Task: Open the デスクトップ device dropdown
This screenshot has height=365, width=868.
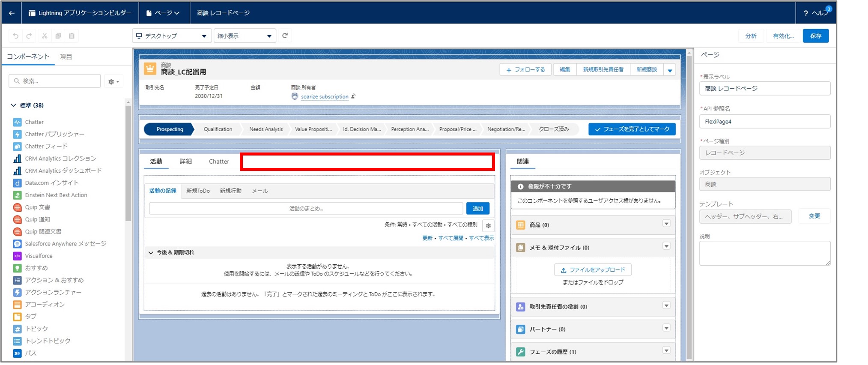Action: pos(171,36)
